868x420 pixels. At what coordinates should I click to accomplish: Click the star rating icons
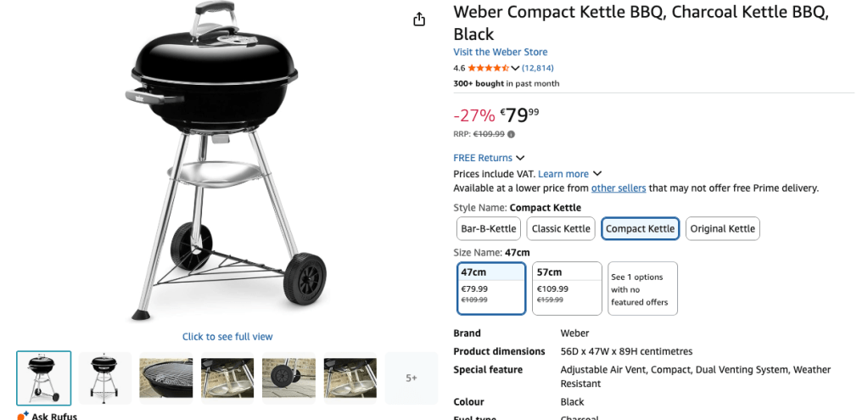point(488,68)
